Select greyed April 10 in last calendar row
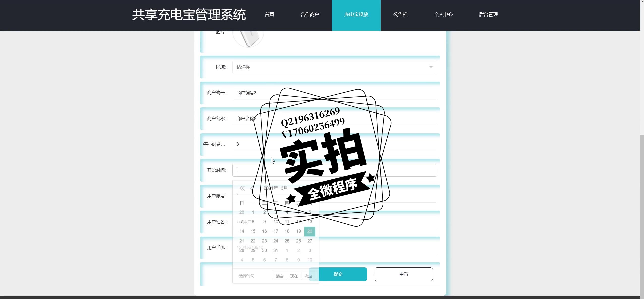Screen dimensions: 644x299 pos(310,260)
